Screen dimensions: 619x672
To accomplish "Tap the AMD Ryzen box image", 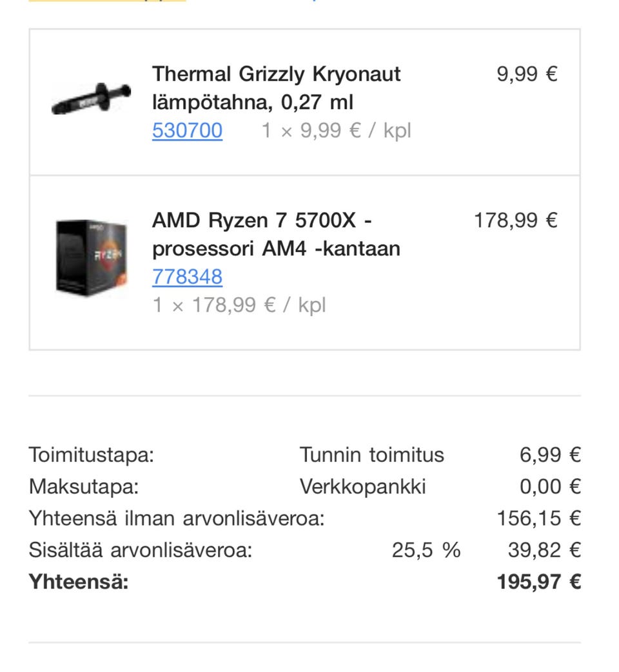I will pyautogui.click(x=91, y=258).
